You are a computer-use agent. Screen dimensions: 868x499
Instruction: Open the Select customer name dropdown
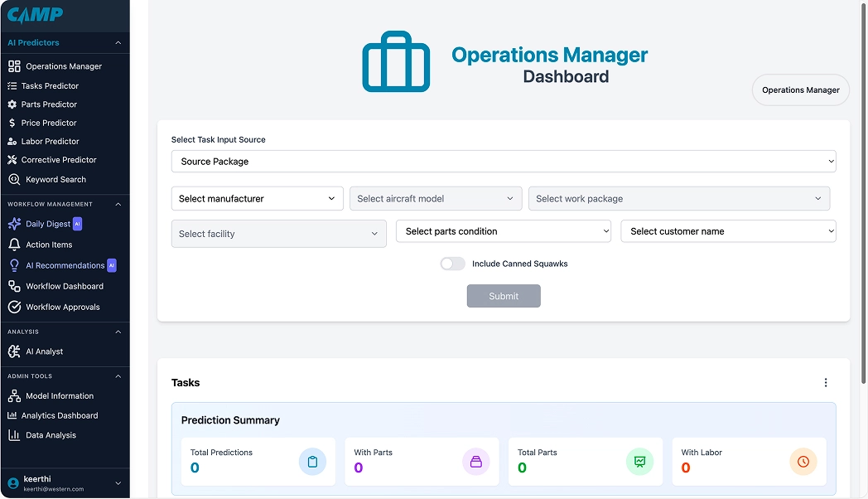click(728, 231)
